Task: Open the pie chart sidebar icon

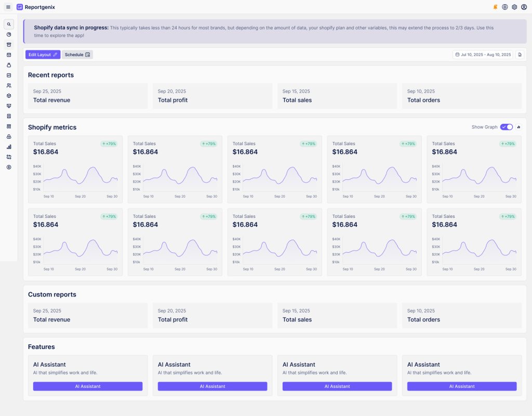Action: 9,34
